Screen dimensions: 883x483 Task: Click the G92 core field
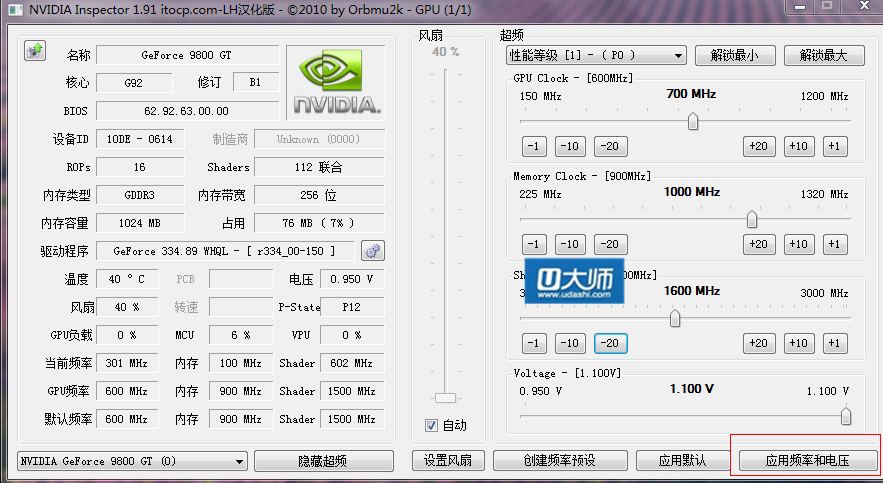pyautogui.click(x=134, y=83)
